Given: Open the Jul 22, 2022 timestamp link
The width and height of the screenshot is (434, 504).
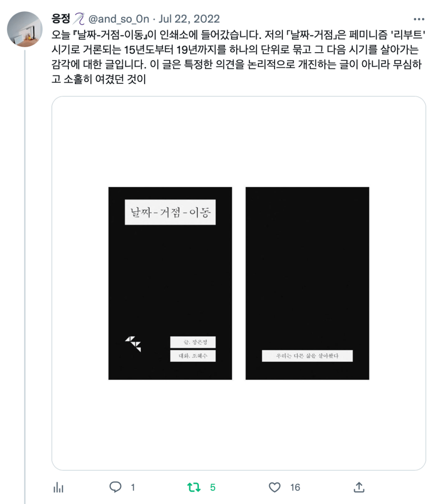Looking at the screenshot, I should click(x=189, y=19).
